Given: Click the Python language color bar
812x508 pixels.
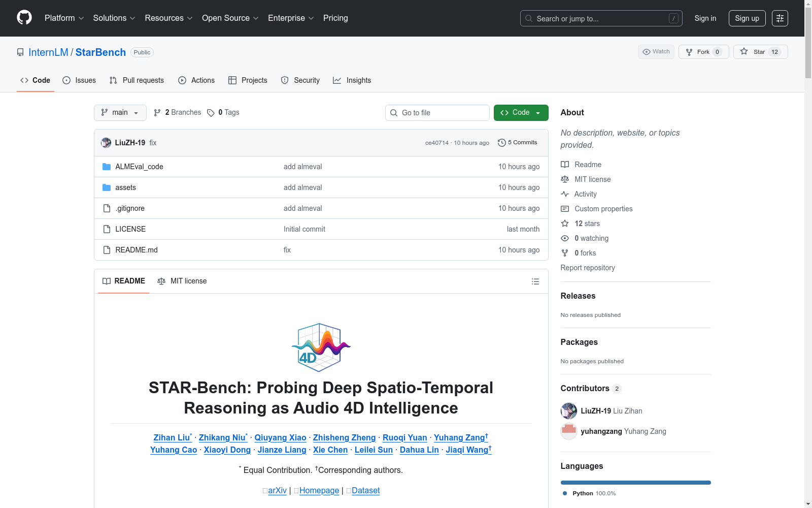Looking at the screenshot, I should tap(636, 483).
